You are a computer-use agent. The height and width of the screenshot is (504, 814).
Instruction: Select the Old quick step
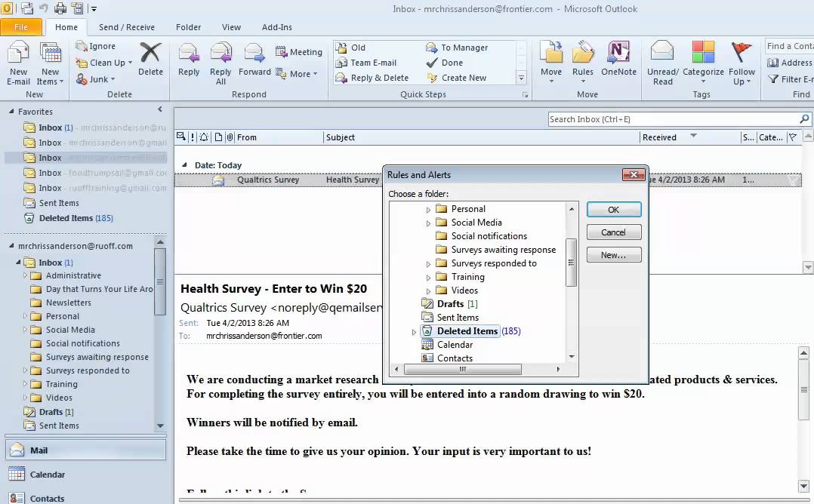pyautogui.click(x=350, y=48)
